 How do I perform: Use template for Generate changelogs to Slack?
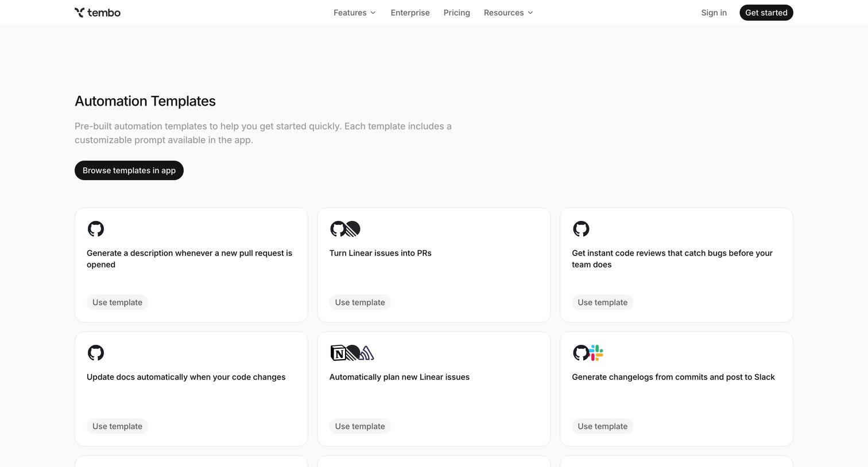602,426
